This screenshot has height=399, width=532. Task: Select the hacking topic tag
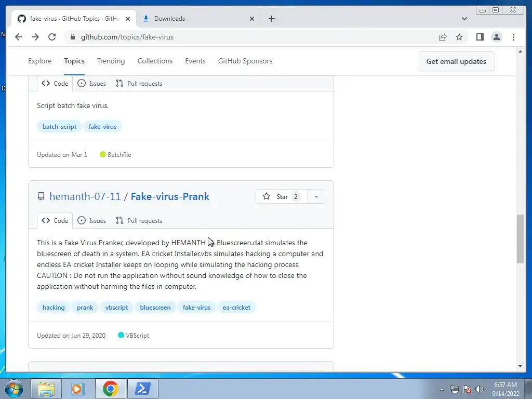click(54, 308)
